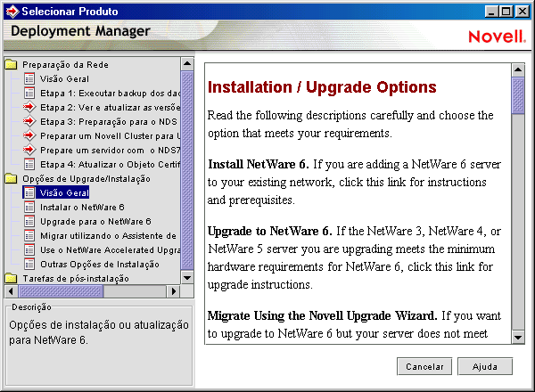The image size is (535, 392).
Task: Follow the Install NetWare 6 link
Action: 259,164
